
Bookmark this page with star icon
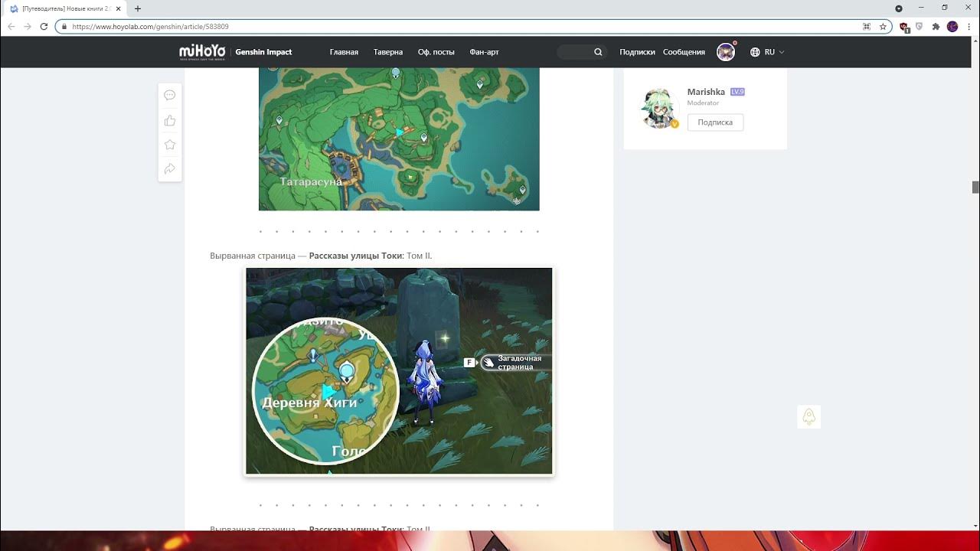[x=883, y=26]
